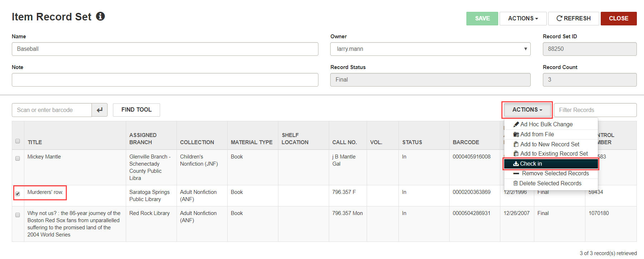
Task: Collapse the ACTIONS dropdown above the table
Action: coord(527,110)
